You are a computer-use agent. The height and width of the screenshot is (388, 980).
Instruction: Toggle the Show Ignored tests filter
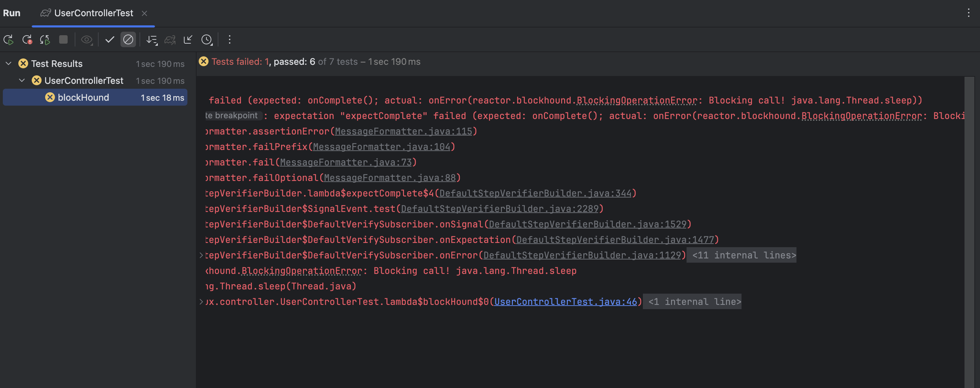tap(128, 39)
